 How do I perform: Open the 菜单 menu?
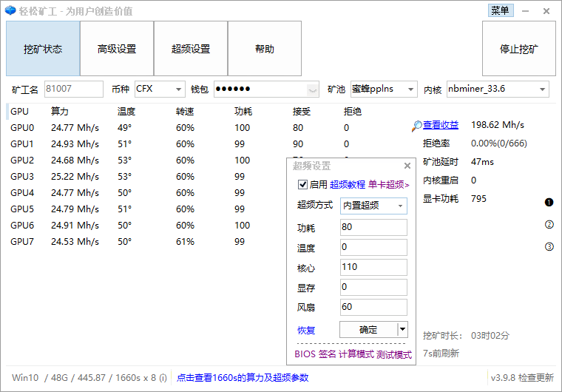click(x=500, y=10)
